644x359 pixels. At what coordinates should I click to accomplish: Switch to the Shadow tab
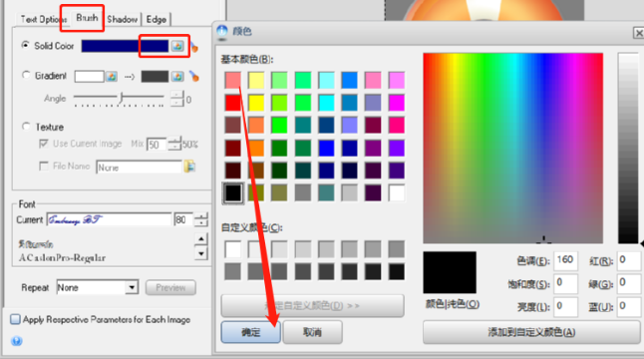click(x=123, y=19)
